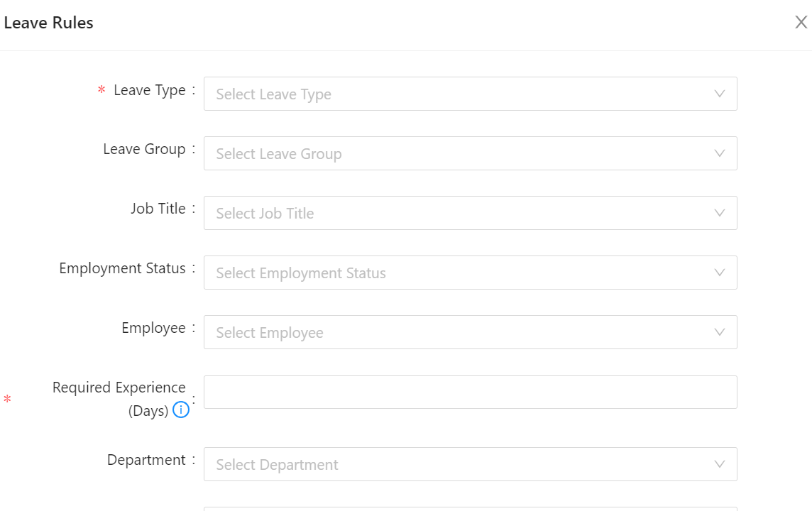Click the chevron arrow in Employee field

719,332
